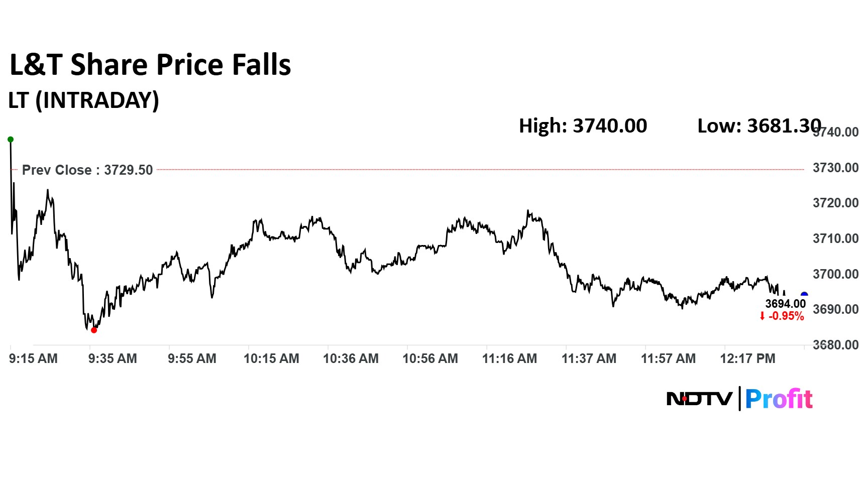Click the 9:15 AM time axis label
The image size is (868, 488).
pyautogui.click(x=33, y=358)
